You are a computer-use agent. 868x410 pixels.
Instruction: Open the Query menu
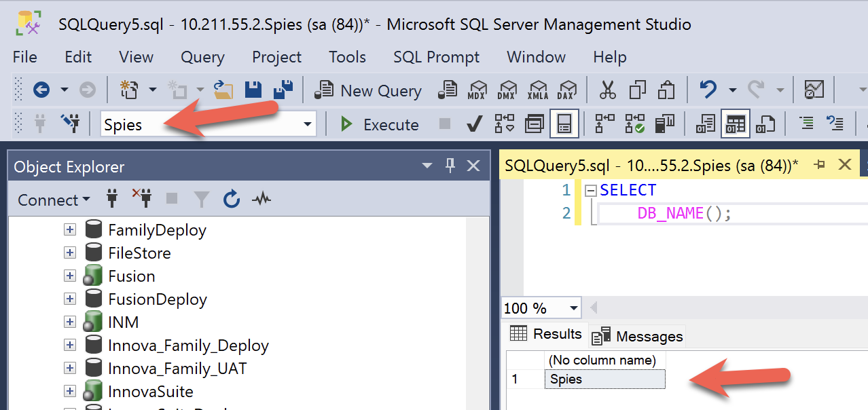click(202, 57)
